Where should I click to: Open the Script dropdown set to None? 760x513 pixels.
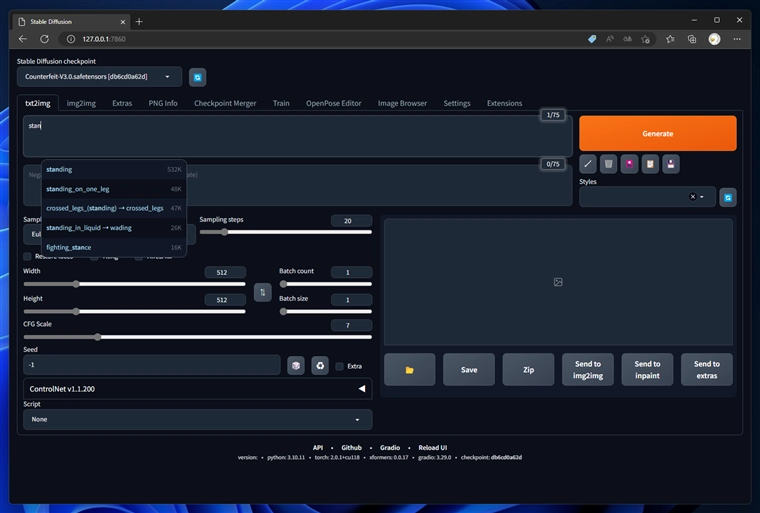click(198, 419)
